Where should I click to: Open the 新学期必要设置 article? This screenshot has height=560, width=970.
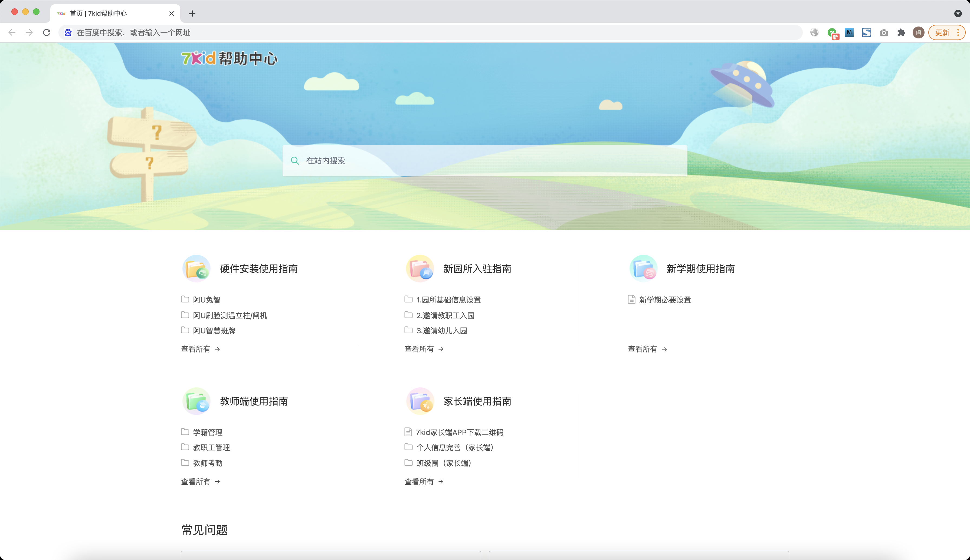(x=665, y=300)
